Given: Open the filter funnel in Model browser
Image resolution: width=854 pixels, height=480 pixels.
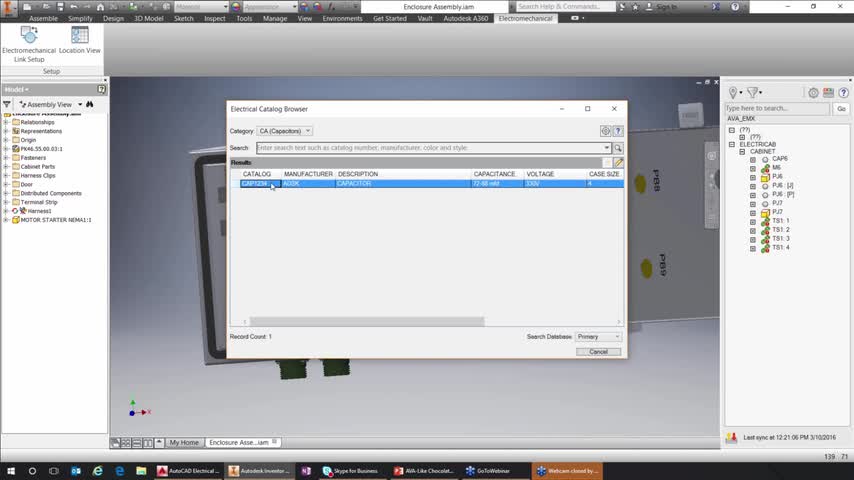Looking at the screenshot, I should pyautogui.click(x=7, y=104).
